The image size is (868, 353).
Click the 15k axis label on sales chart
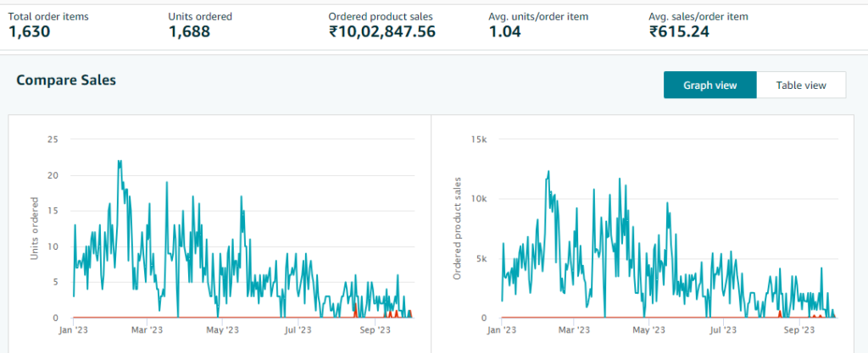[x=478, y=139]
